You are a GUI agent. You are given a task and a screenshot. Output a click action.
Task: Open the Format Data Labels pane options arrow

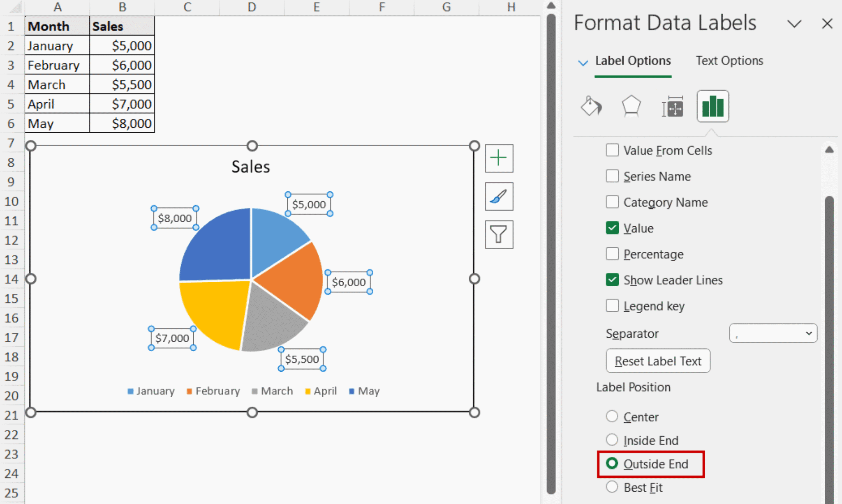pos(794,24)
